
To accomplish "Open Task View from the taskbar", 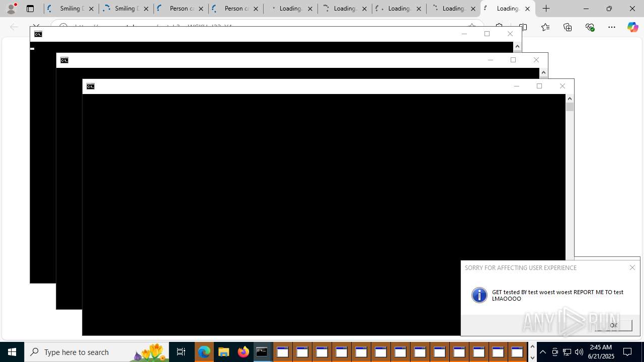I will [181, 352].
